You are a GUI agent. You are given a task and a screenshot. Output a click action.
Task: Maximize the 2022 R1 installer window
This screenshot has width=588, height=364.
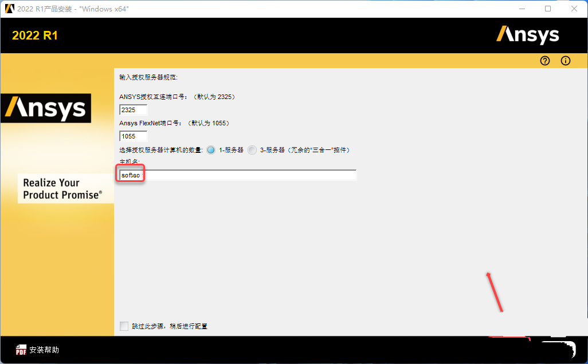pyautogui.click(x=548, y=9)
